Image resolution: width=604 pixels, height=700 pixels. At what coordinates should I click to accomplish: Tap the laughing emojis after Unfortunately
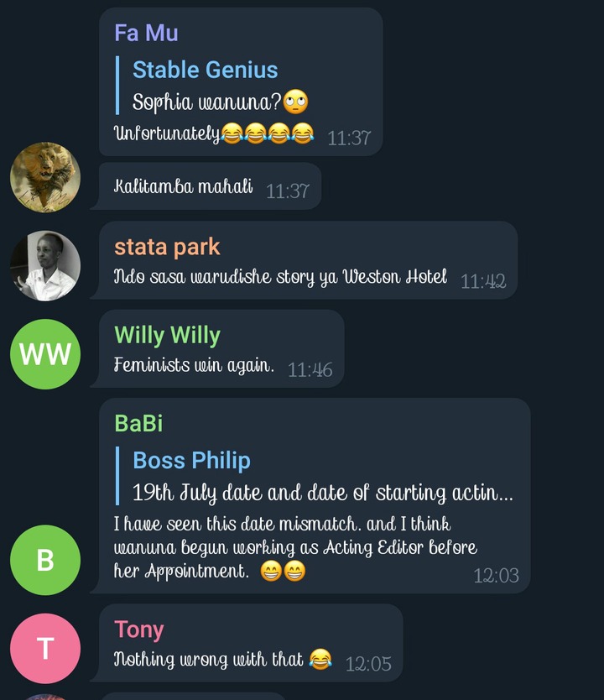[x=268, y=133]
